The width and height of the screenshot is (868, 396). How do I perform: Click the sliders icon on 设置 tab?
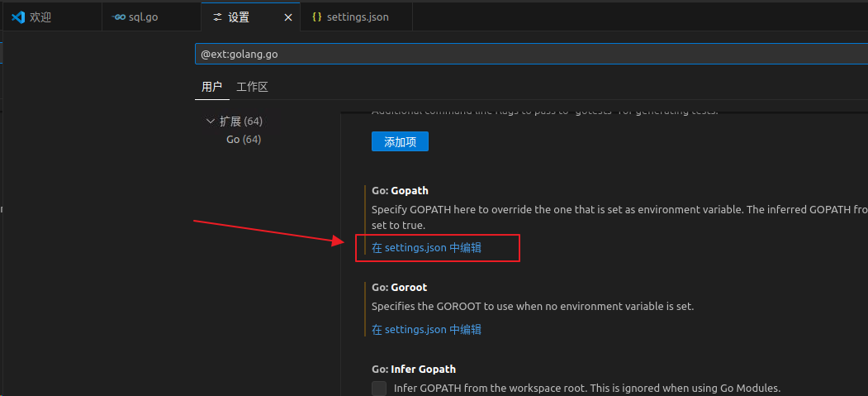tap(217, 17)
